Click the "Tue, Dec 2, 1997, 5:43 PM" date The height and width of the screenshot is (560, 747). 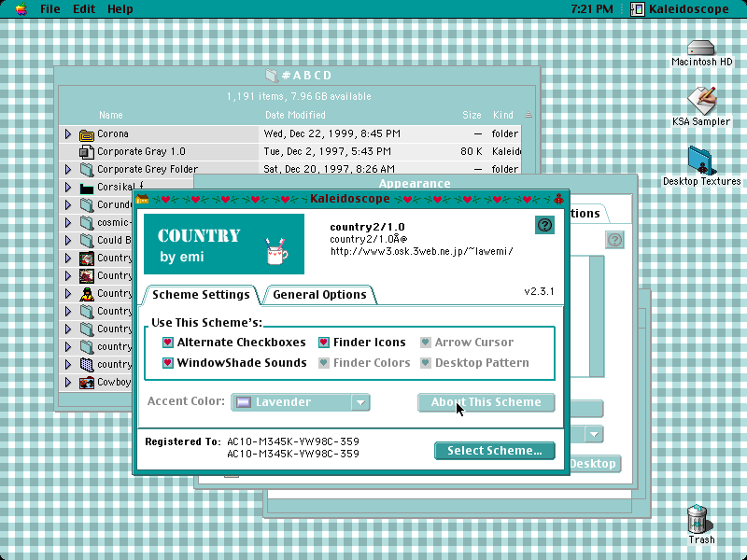[328, 152]
